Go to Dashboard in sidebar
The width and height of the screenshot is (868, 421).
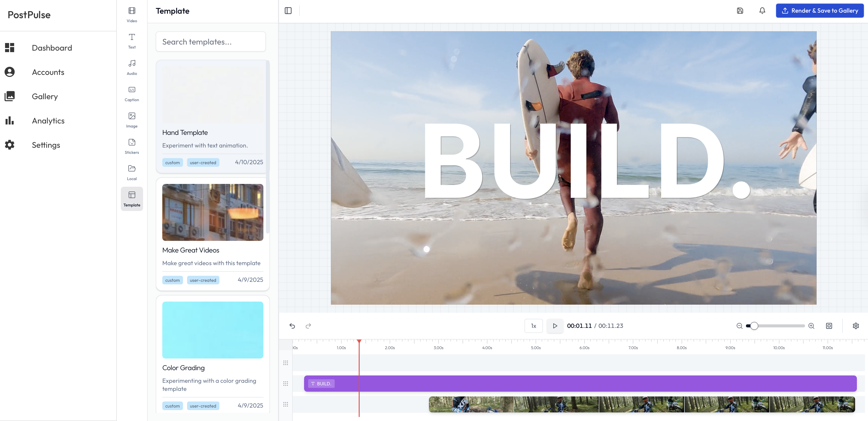tap(52, 48)
